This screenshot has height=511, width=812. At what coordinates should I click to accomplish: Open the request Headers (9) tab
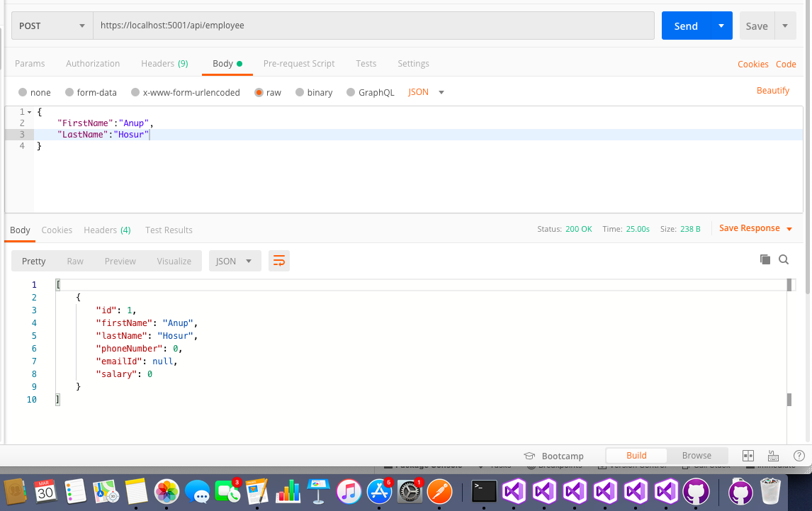point(164,63)
